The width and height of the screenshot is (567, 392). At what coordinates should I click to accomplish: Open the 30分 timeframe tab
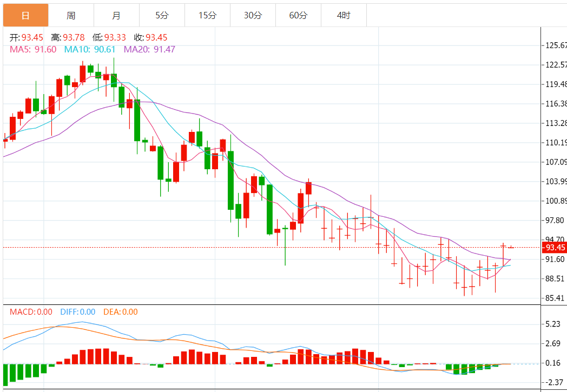tap(253, 15)
